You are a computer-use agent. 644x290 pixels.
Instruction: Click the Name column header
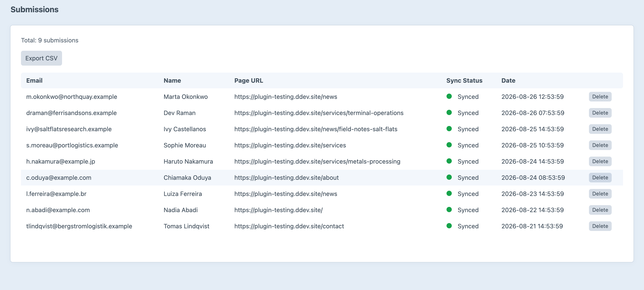pyautogui.click(x=172, y=80)
